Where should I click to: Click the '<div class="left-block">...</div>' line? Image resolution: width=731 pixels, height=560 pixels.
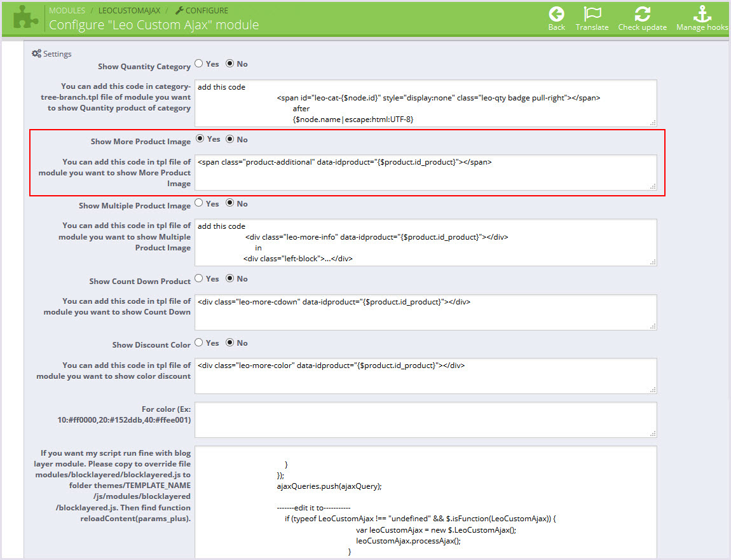coord(298,258)
